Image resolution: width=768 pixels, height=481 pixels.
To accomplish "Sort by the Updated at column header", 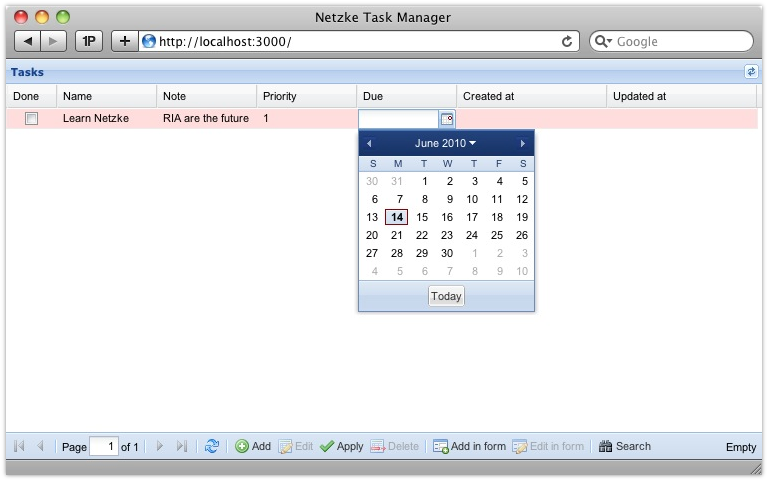I will coord(681,96).
